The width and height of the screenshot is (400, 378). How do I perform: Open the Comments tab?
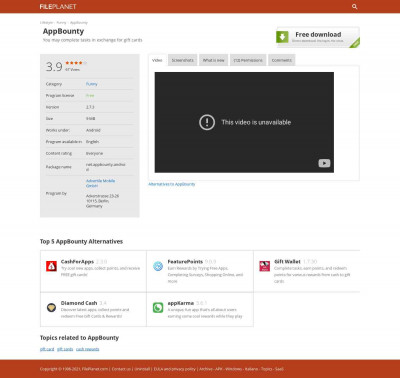click(282, 60)
